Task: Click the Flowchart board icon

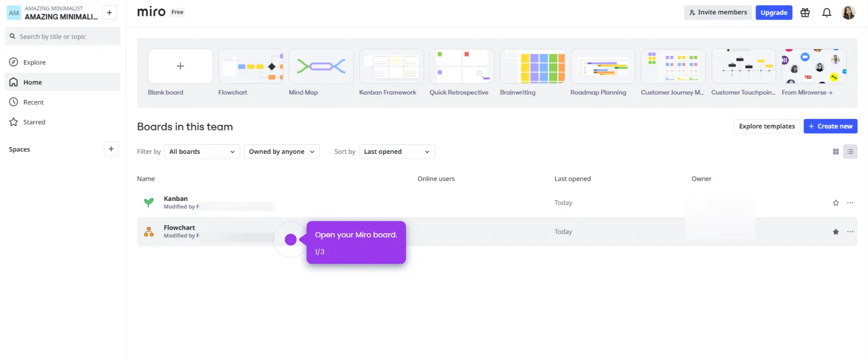Action: (x=149, y=232)
